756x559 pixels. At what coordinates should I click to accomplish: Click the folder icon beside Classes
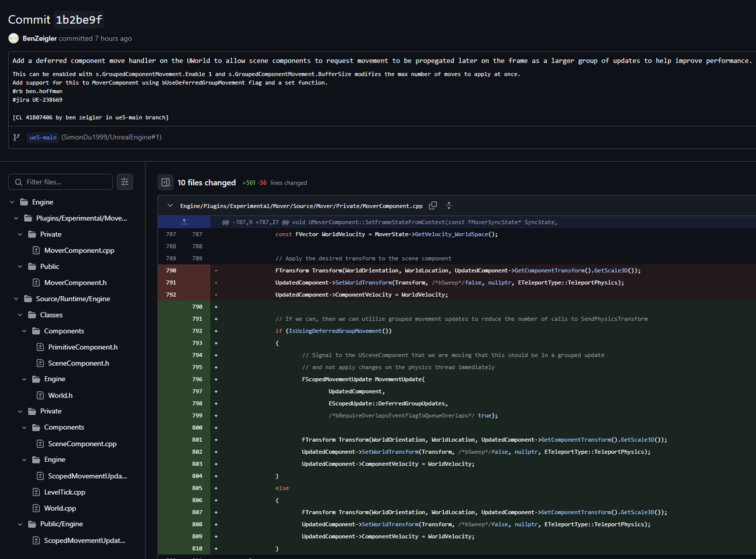pos(32,314)
